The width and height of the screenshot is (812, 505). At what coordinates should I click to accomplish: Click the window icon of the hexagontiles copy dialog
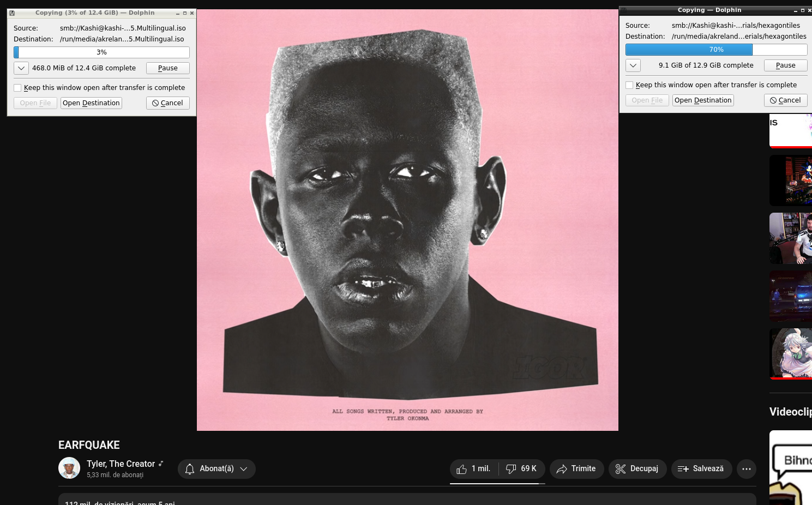[x=624, y=10]
